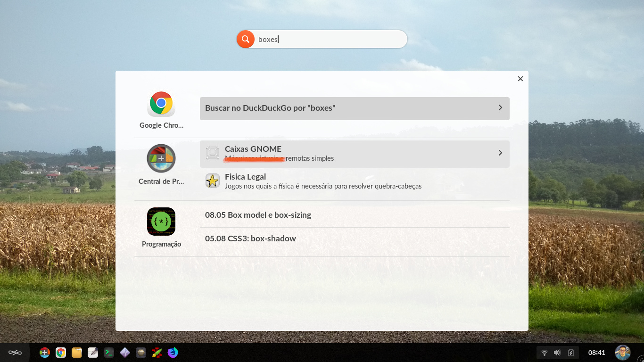Open the user avatar menu
The width and height of the screenshot is (644, 362).
point(623,353)
